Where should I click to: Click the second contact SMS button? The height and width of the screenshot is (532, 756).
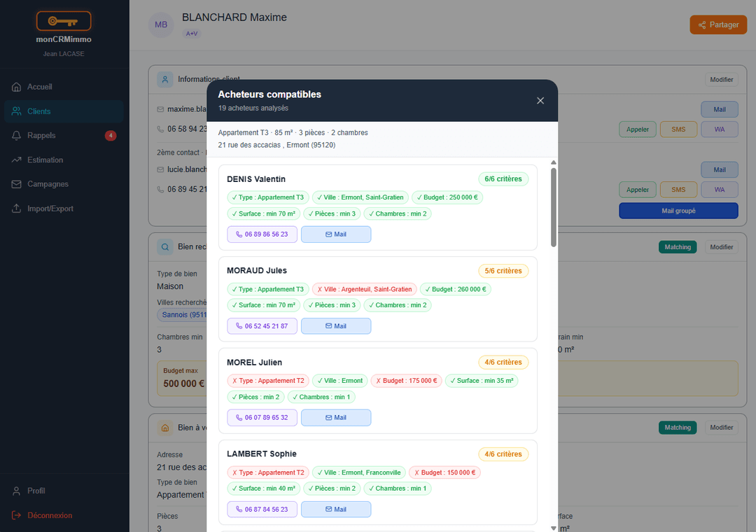[x=678, y=190]
